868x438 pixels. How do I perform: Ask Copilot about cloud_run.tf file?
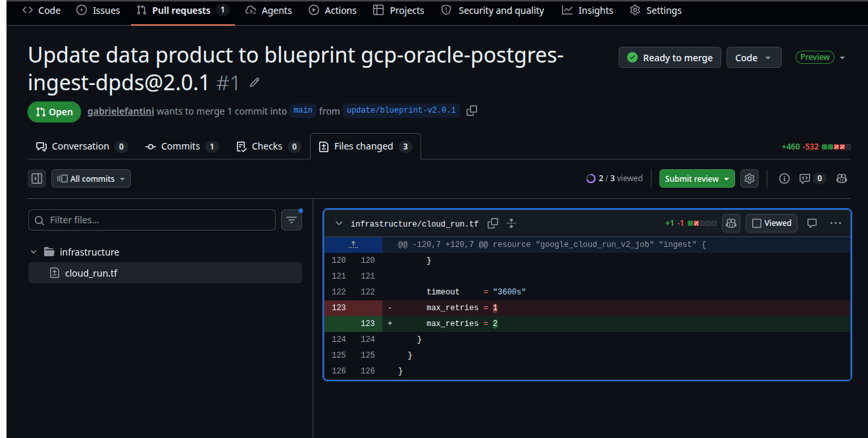click(x=731, y=223)
